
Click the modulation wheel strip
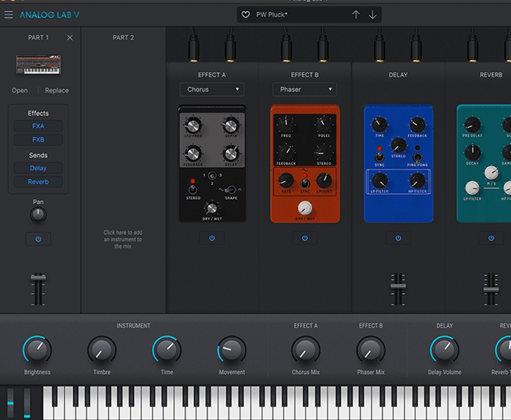click(27, 403)
